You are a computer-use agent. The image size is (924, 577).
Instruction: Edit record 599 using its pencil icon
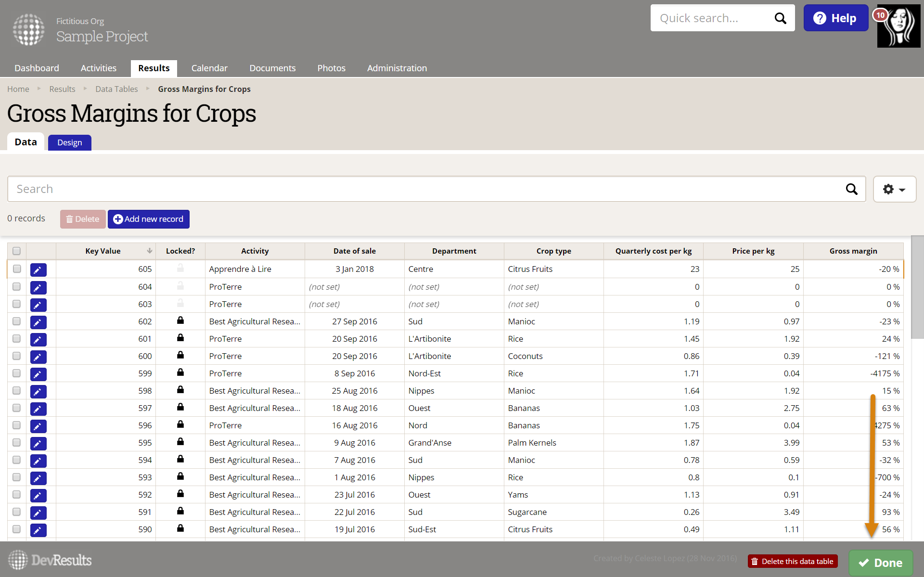(38, 374)
